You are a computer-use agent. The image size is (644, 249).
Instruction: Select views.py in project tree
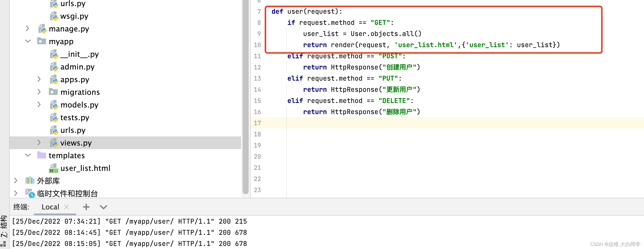tap(125, 143)
